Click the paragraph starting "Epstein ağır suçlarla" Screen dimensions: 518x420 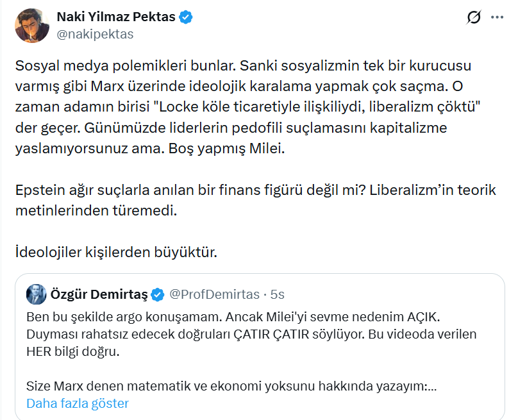(x=246, y=201)
